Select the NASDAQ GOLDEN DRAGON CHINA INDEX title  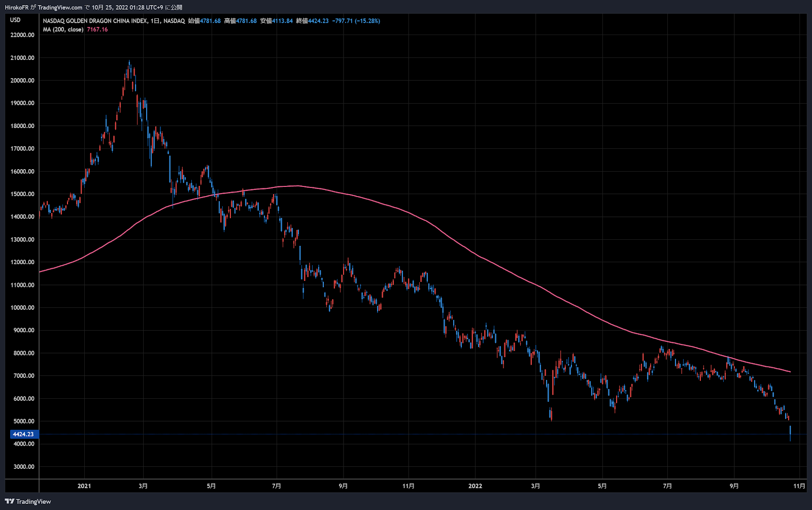tap(95, 21)
